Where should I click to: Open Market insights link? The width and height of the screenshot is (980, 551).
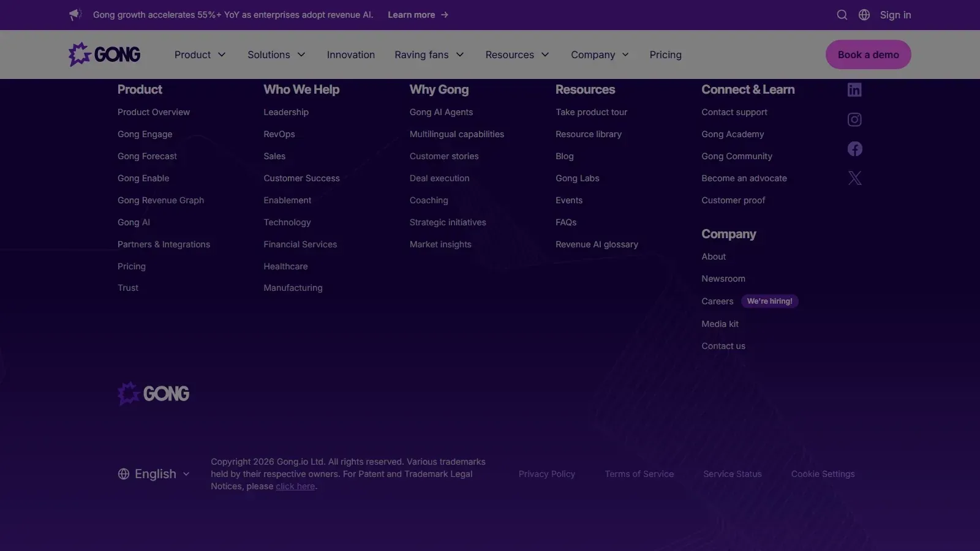440,244
